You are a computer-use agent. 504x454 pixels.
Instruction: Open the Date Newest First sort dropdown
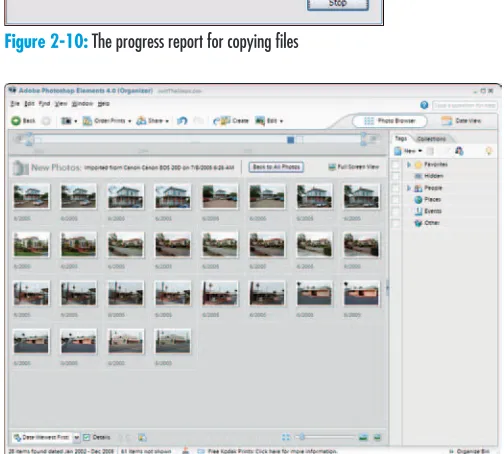[x=76, y=437]
